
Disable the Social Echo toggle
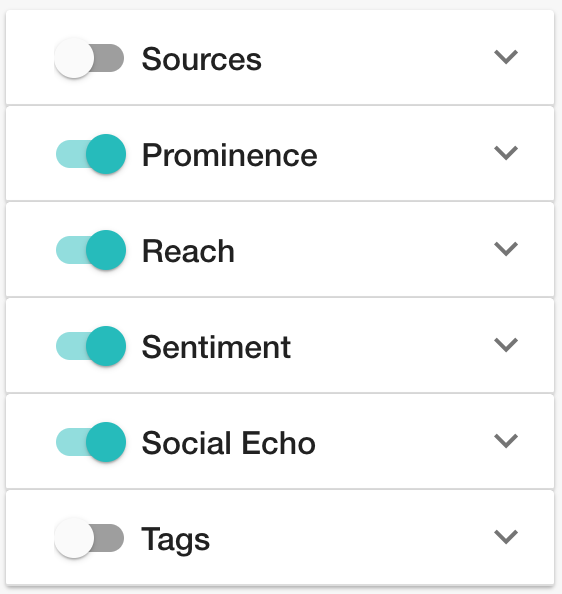(91, 442)
